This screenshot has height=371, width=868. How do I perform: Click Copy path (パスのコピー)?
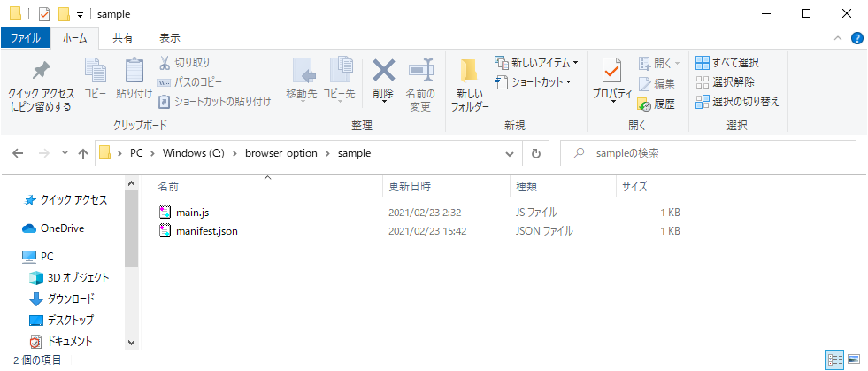190,82
